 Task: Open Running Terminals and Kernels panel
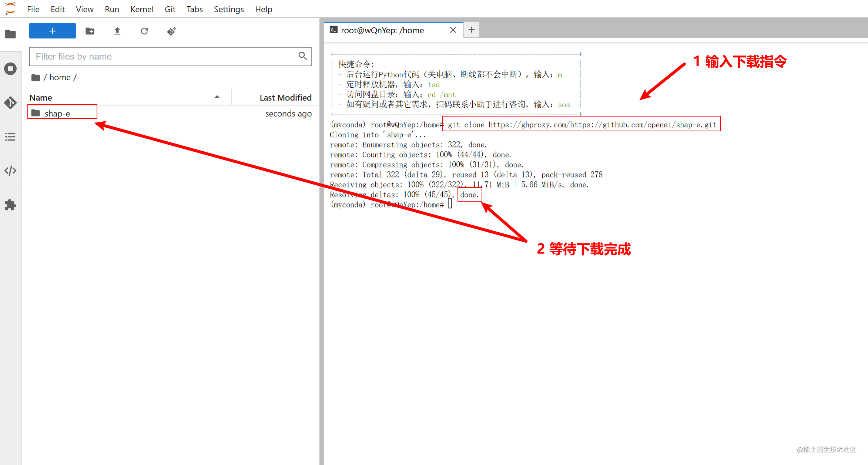click(10, 69)
